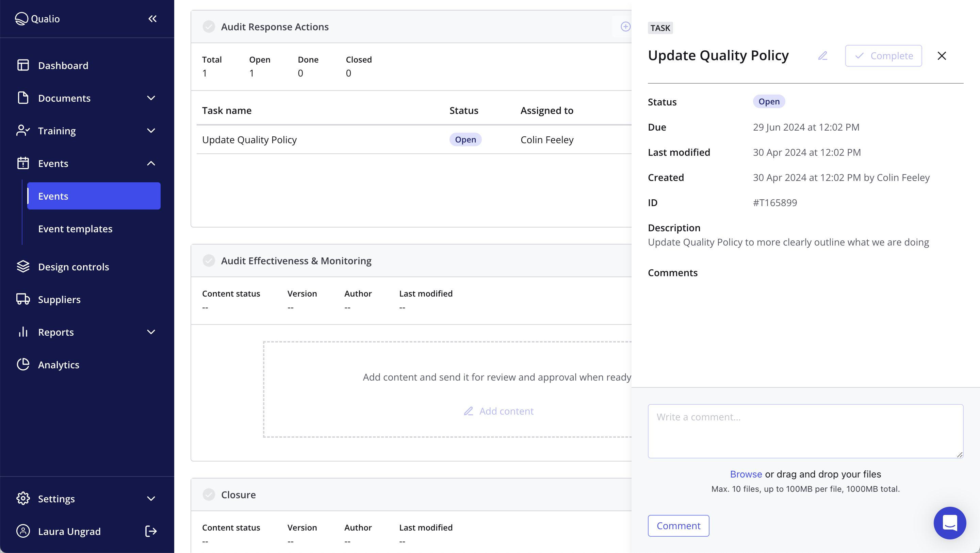Open the Suppliers section
Image resolution: width=980 pixels, height=553 pixels.
click(x=59, y=299)
